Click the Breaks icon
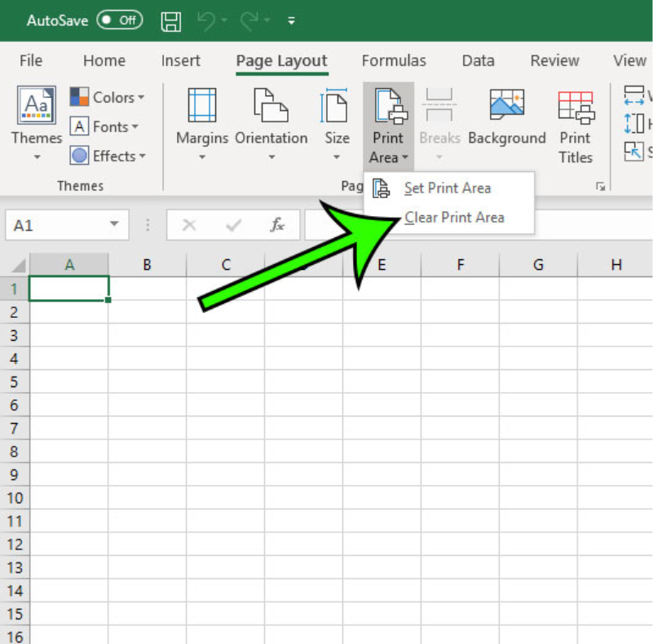This screenshot has width=653, height=644. (x=439, y=105)
